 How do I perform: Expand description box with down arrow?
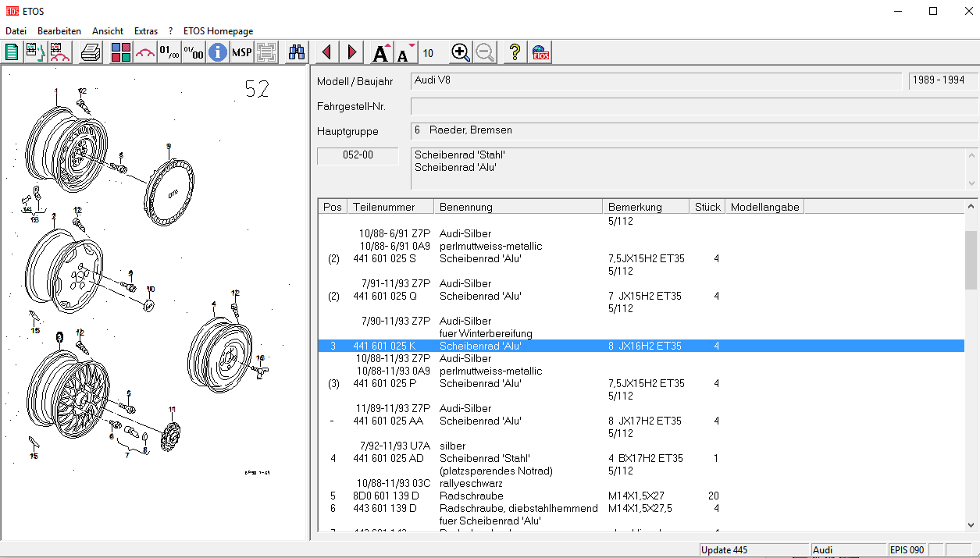tap(972, 183)
